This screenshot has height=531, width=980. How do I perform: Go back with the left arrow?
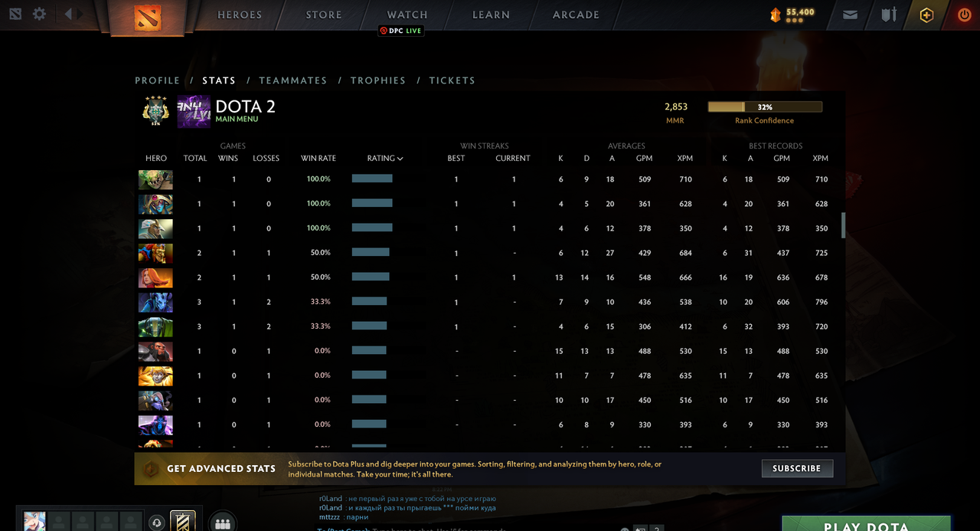(68, 14)
